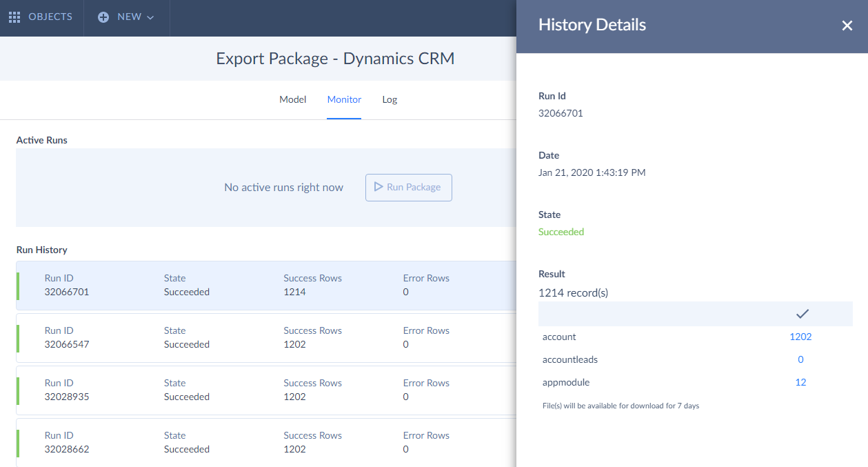Click the checkmark column header icon
868x467 pixels.
point(802,314)
